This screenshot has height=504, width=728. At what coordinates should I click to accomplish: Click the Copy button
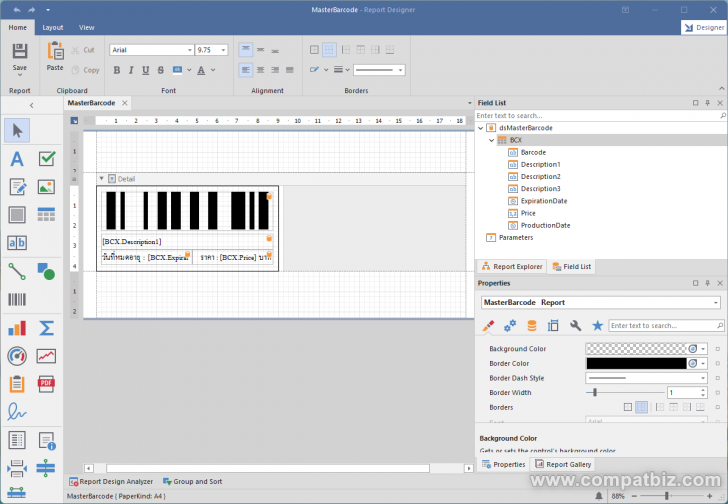click(86, 70)
